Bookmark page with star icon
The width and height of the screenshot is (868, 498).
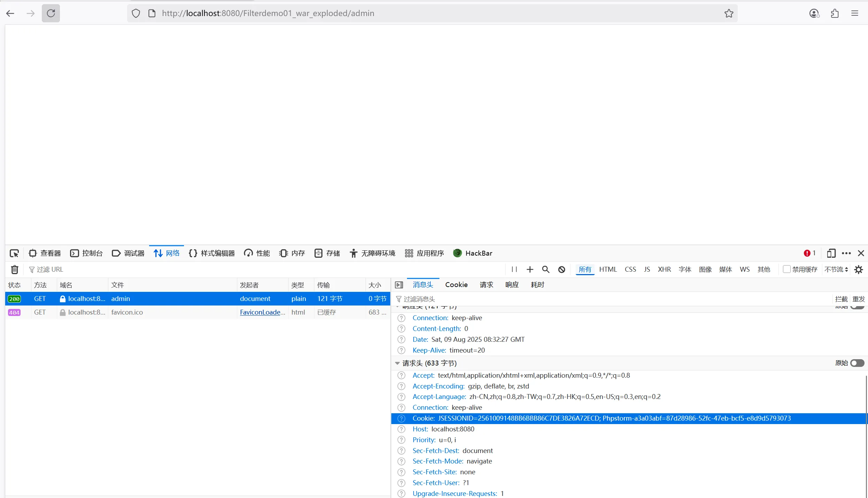coord(729,13)
